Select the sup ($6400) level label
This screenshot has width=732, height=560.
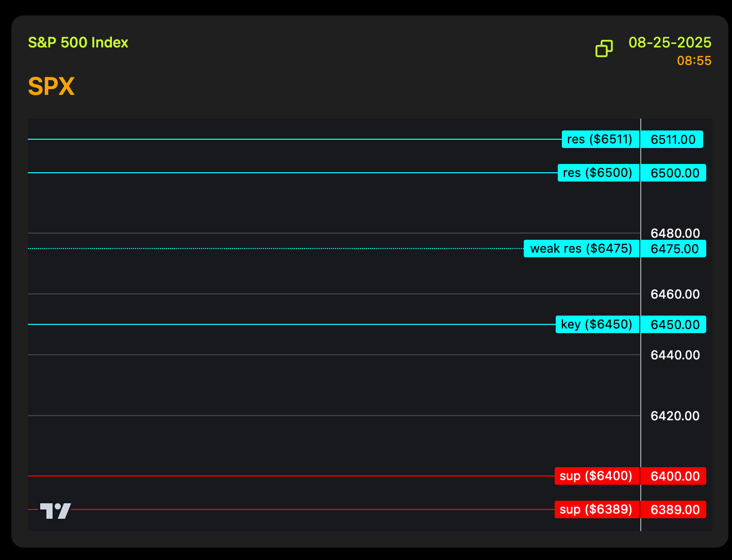[597, 476]
